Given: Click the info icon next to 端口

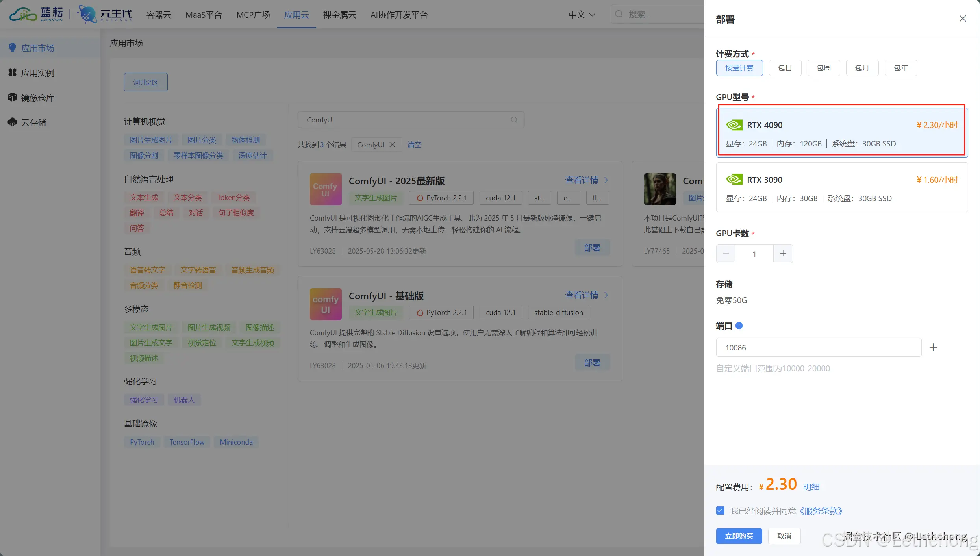Looking at the screenshot, I should 739,326.
